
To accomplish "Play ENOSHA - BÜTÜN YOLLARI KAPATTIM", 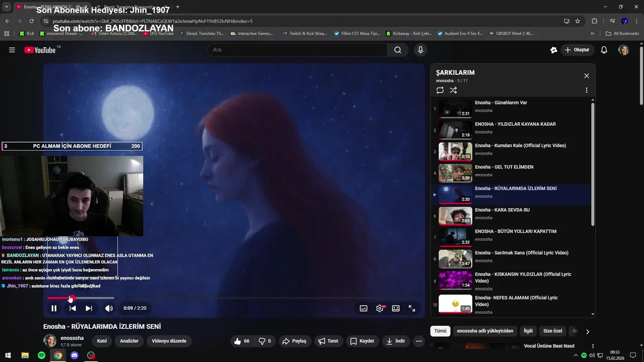I will click(x=511, y=237).
